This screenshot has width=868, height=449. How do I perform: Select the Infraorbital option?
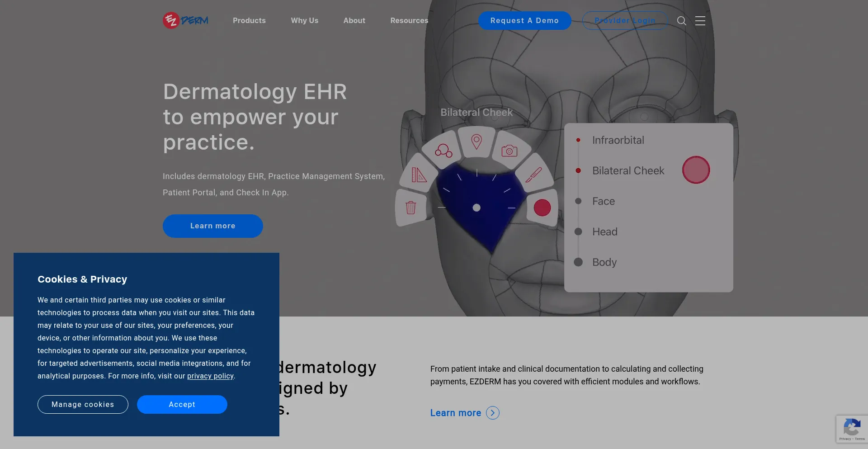pos(618,140)
